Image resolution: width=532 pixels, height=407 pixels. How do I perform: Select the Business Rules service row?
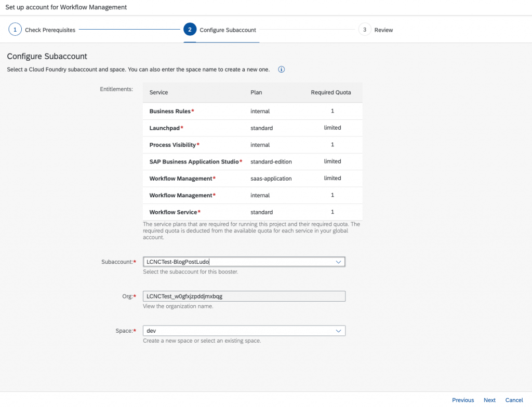tap(252, 111)
